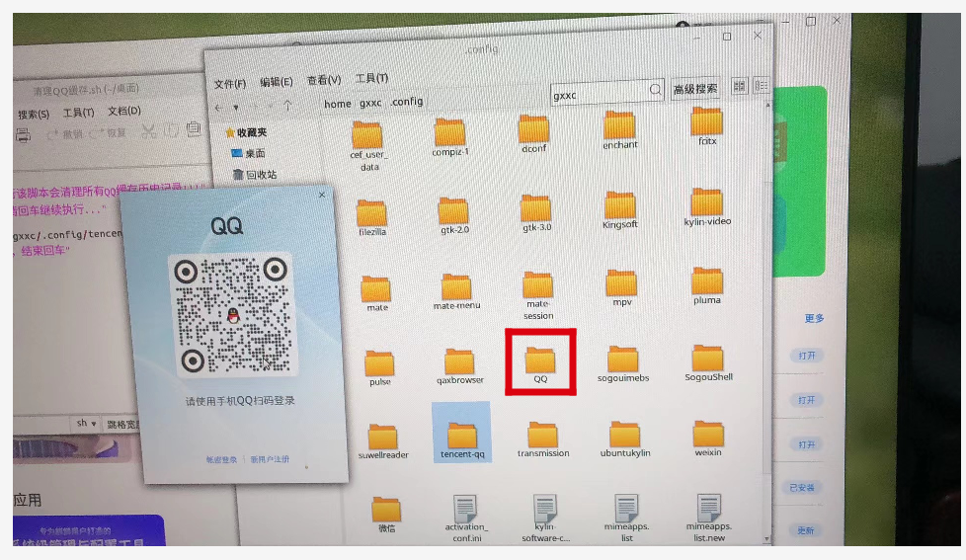Open the tencent-qq folder
Screen dimensions: 966x560
tap(462, 436)
